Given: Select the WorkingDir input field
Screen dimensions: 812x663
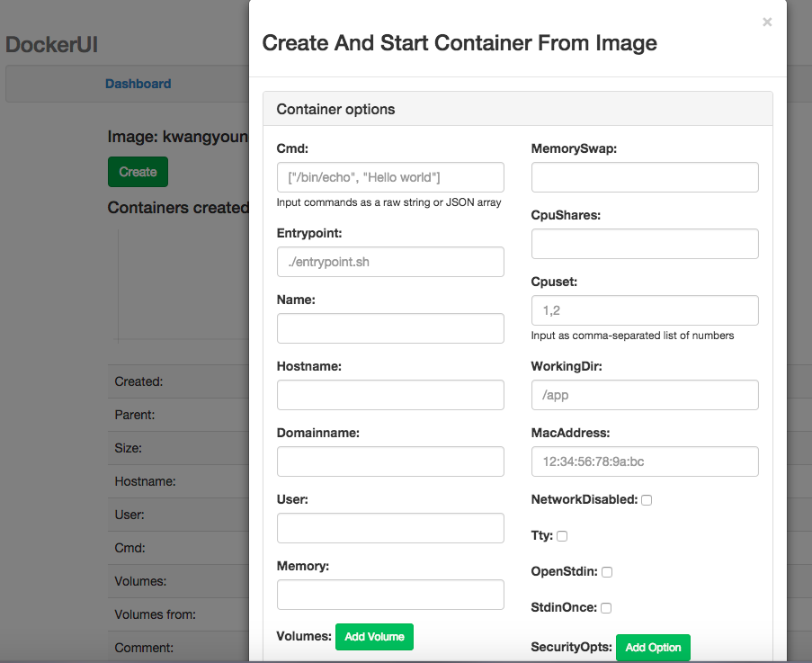Looking at the screenshot, I should click(645, 395).
